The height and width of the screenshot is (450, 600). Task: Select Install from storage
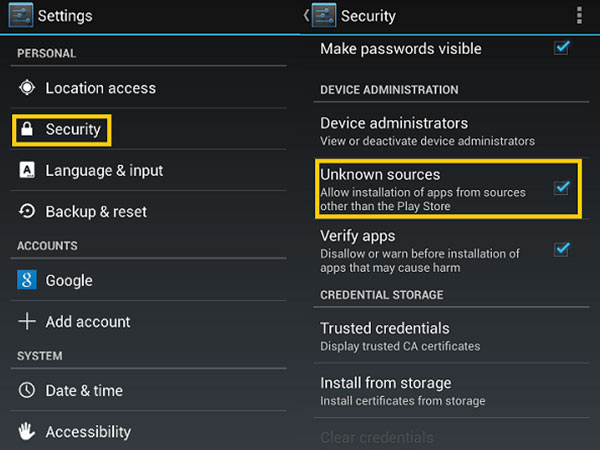(386, 390)
